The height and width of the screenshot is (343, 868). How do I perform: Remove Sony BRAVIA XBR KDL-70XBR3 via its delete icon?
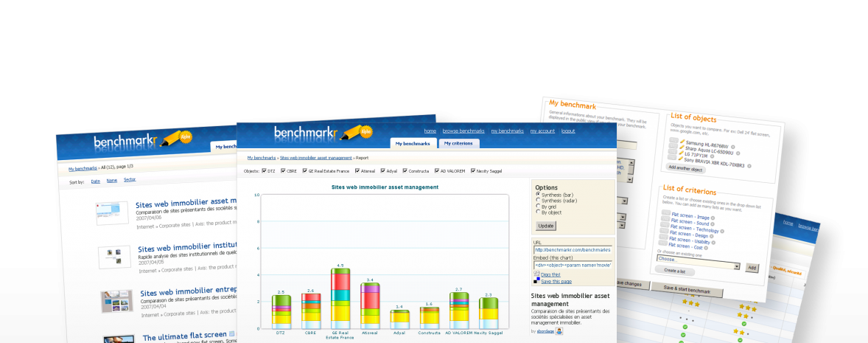click(x=749, y=165)
